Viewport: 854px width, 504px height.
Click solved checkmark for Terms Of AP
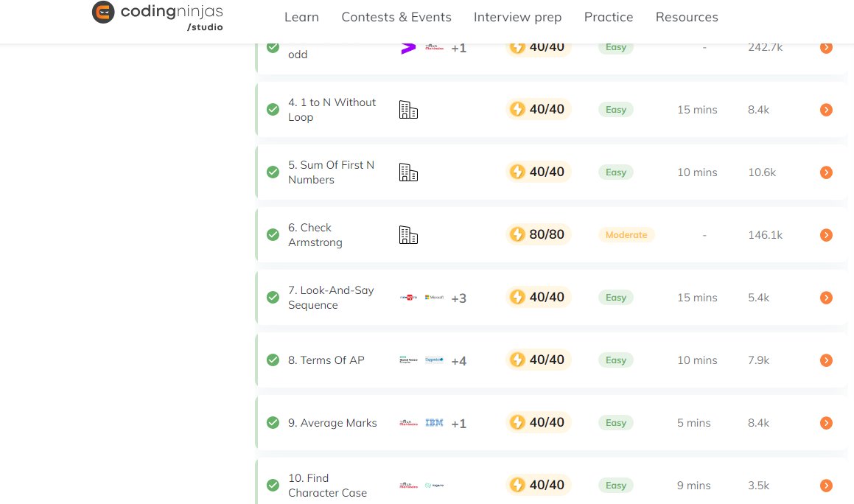click(273, 360)
